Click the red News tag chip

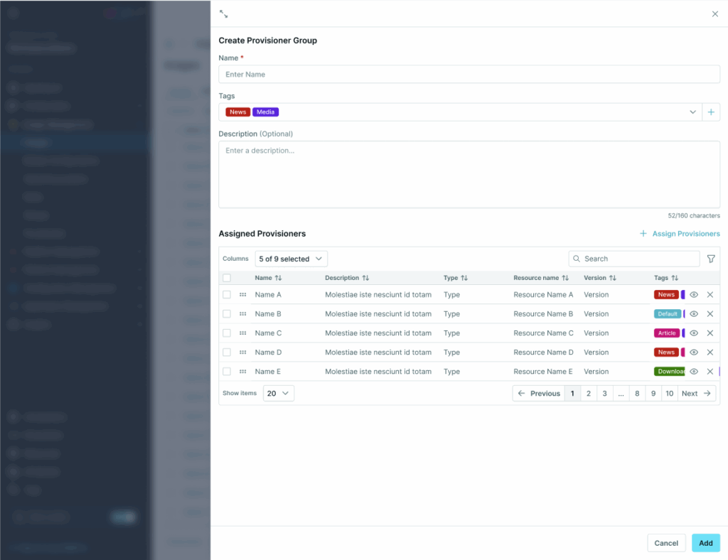(x=237, y=112)
